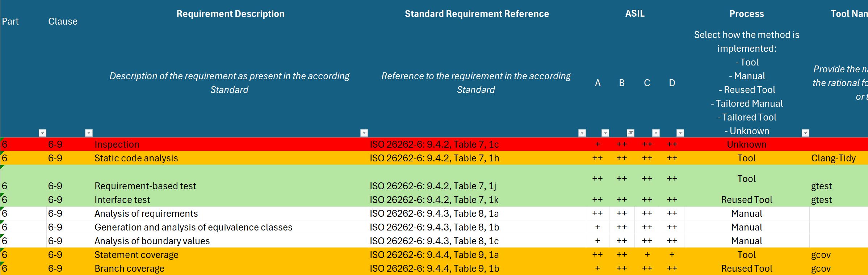
Task: Select the 'Clang-Tidy' tool name cell
Action: click(x=839, y=158)
